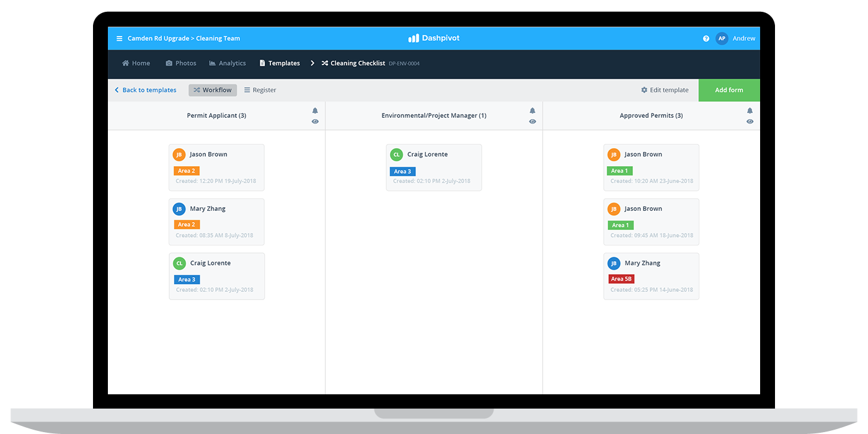This screenshot has width=868, height=434.
Task: Click Jason Brown avatar on 18-June-2018 card
Action: click(x=614, y=209)
